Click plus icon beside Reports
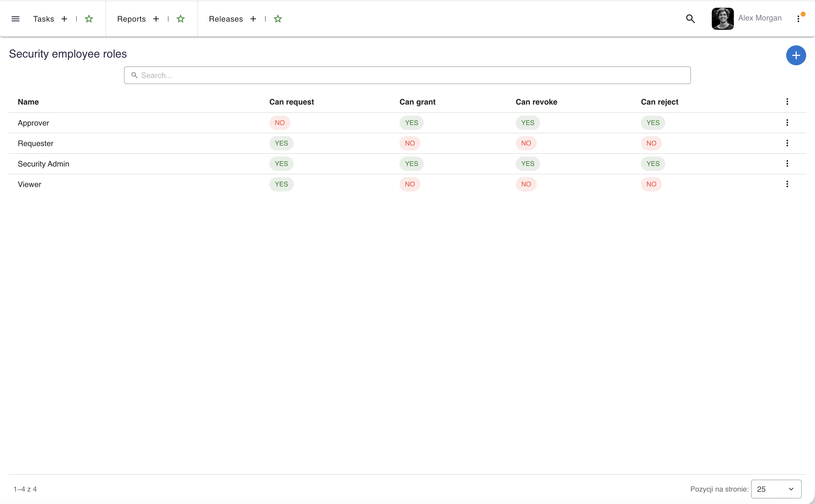This screenshot has width=815, height=504. pyautogui.click(x=156, y=19)
